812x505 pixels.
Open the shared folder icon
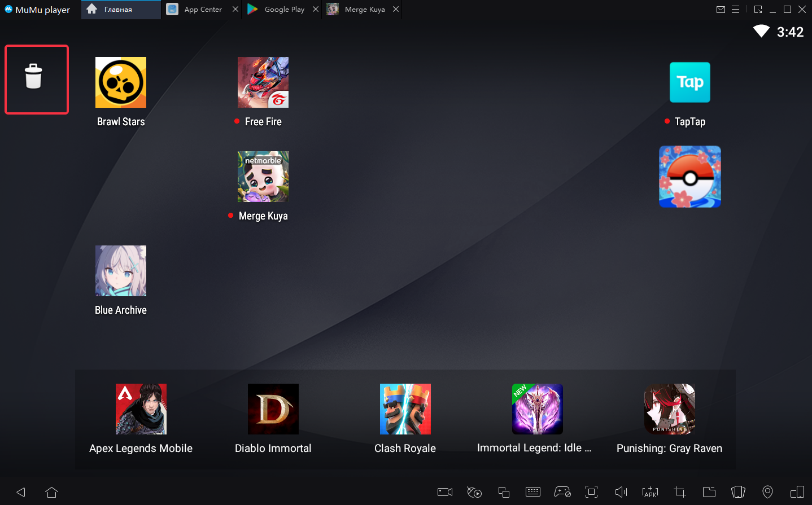[709, 492]
